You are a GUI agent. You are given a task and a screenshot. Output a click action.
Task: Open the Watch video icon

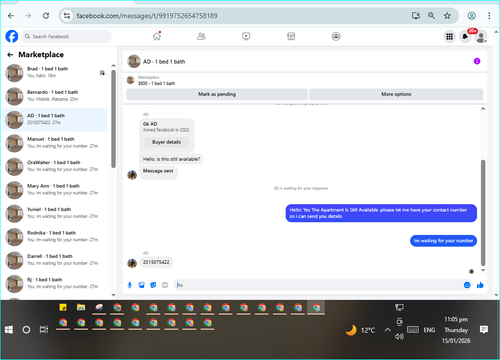point(246,36)
